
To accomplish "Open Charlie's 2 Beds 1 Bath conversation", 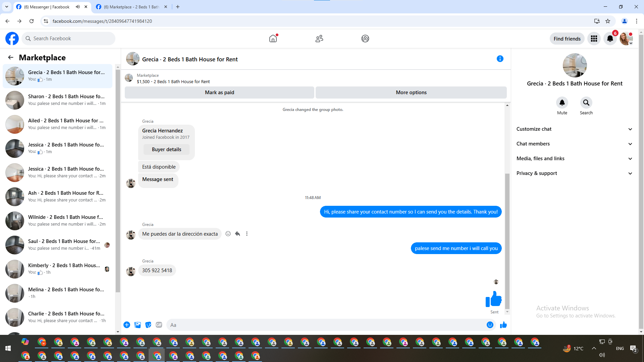I will (58, 317).
